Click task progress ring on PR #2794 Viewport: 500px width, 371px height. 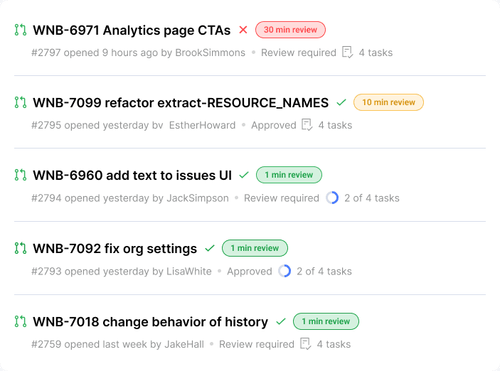332,198
